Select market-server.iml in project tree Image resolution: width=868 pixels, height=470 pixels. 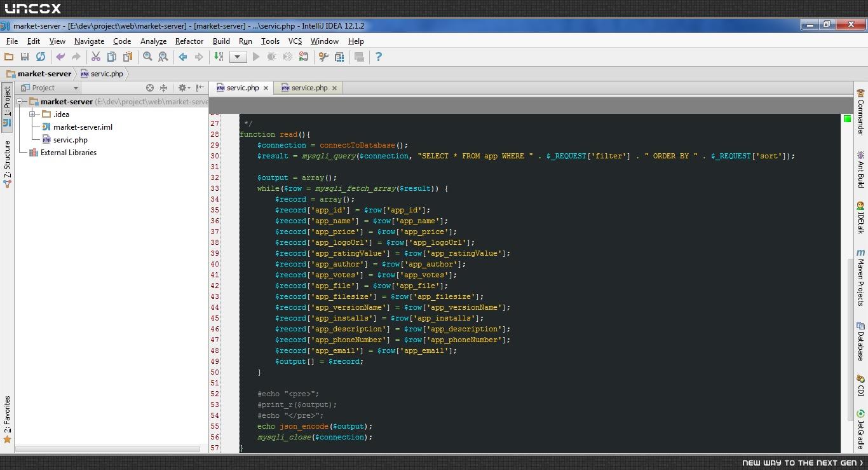[77, 127]
